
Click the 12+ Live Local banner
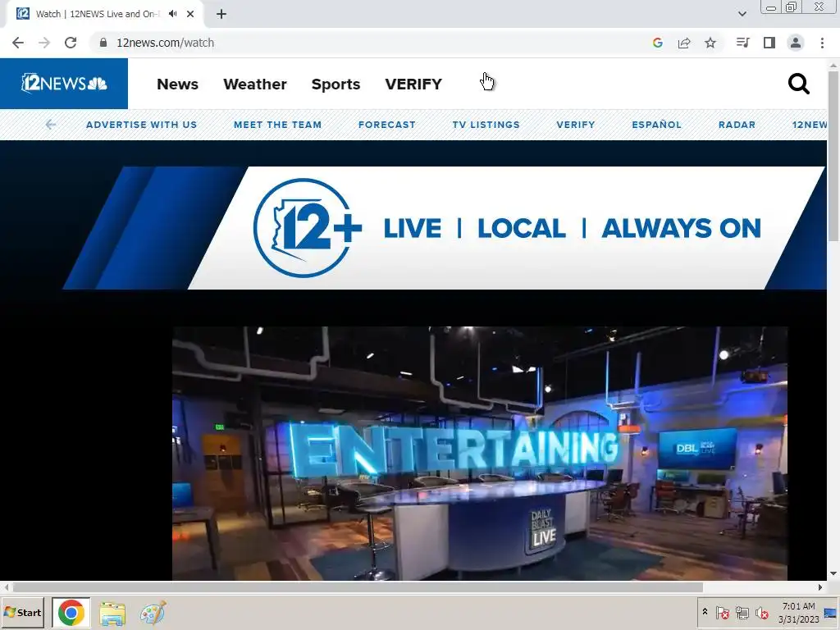click(x=445, y=228)
